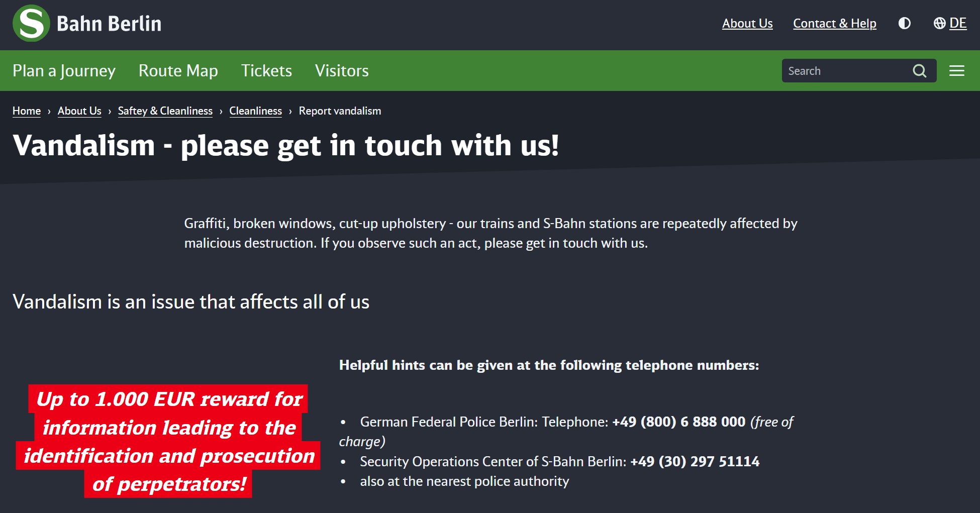
Task: Go to Home breadcrumb
Action: coord(27,111)
